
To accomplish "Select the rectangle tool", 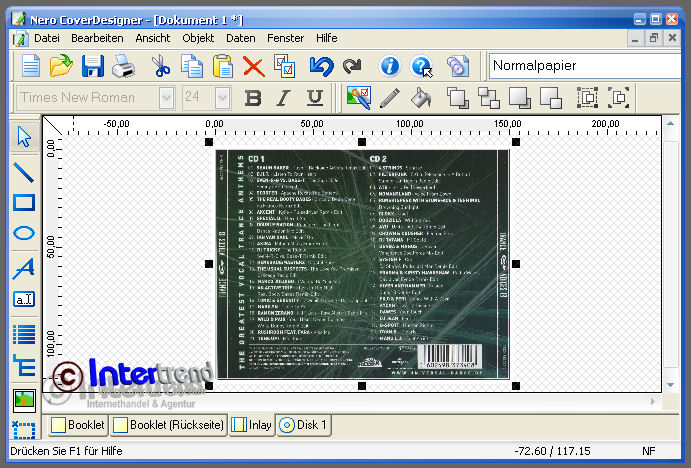I will (24, 203).
